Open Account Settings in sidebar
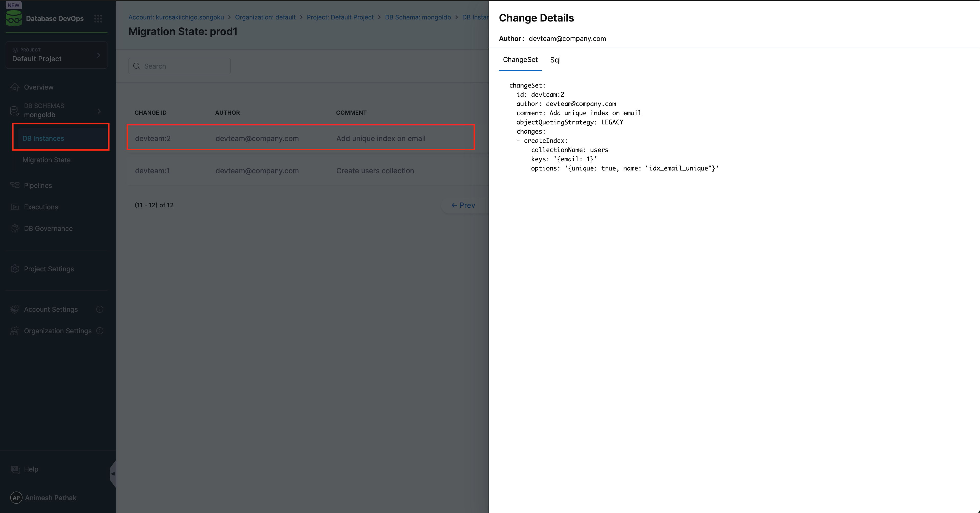Viewport: 980px width, 513px height. (51, 309)
